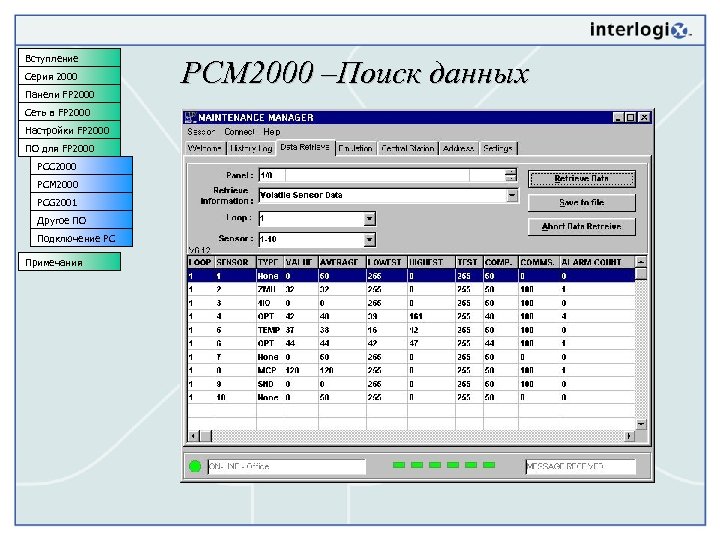Click Abort Data Retrieve button
The width and height of the screenshot is (720, 540).
(x=581, y=226)
